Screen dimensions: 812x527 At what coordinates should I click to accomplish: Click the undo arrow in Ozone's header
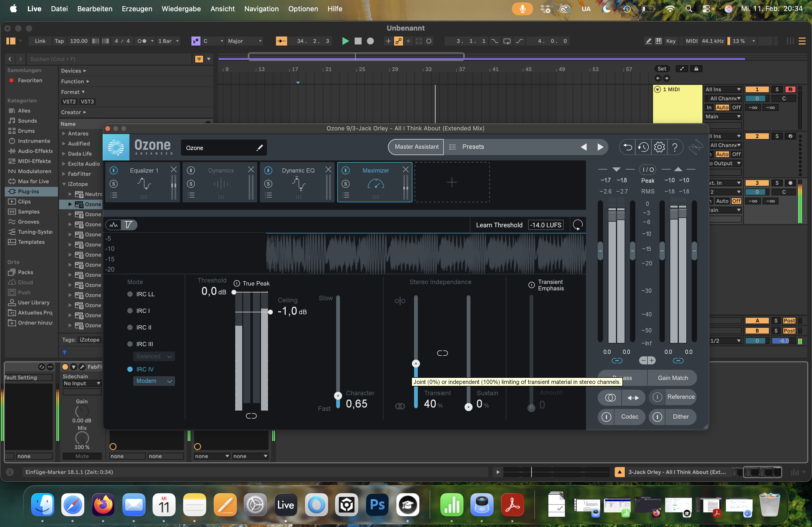click(x=628, y=147)
